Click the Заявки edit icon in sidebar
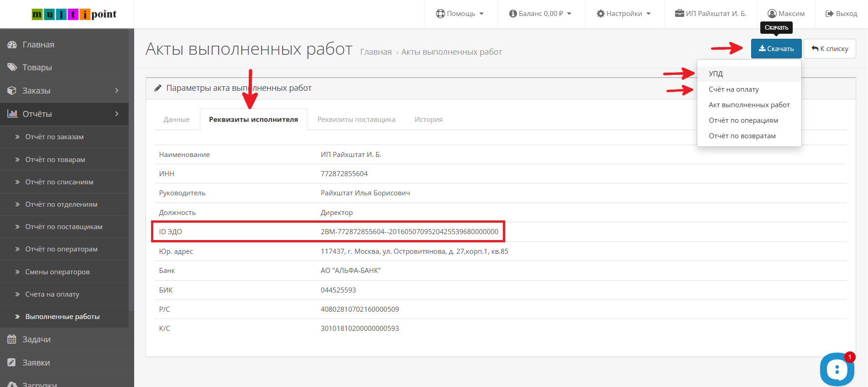The image size is (868, 387). tap(12, 363)
